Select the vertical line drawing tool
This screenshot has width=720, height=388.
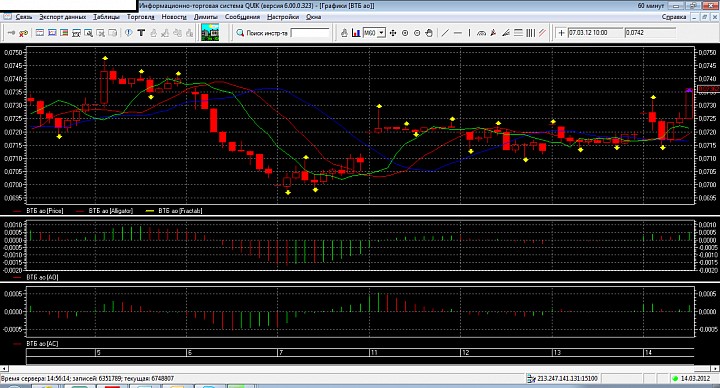(469, 33)
